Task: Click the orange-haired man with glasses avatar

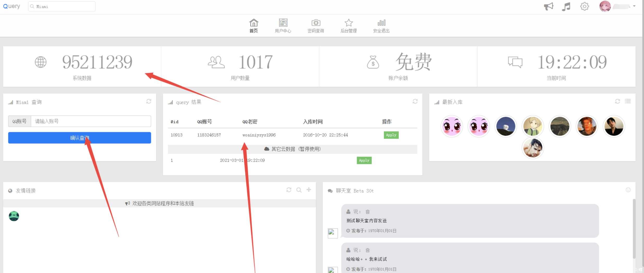Action: click(587, 127)
